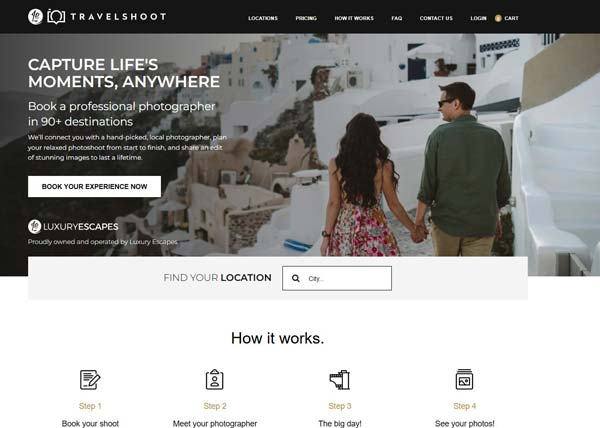Select the Step 2 photographer badge icon

(214, 379)
